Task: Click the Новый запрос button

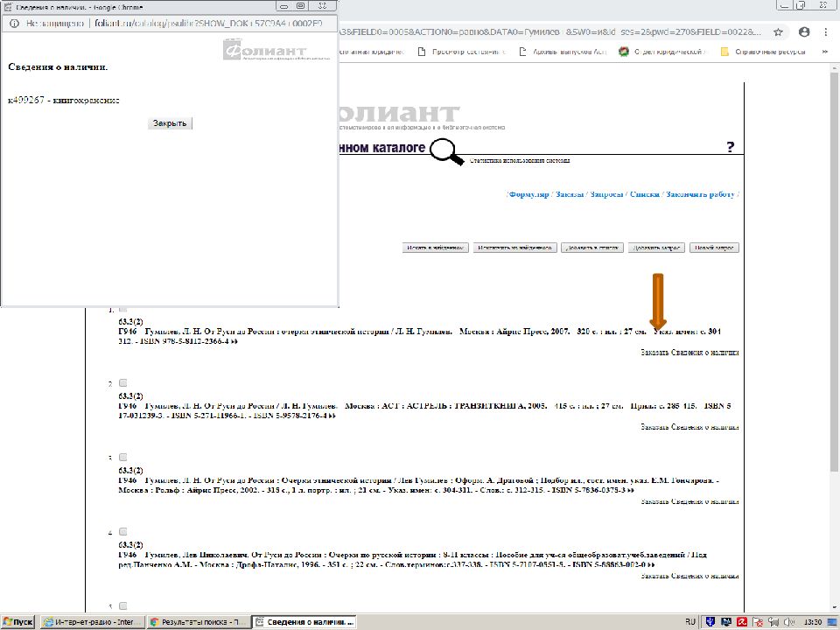Action: click(714, 248)
